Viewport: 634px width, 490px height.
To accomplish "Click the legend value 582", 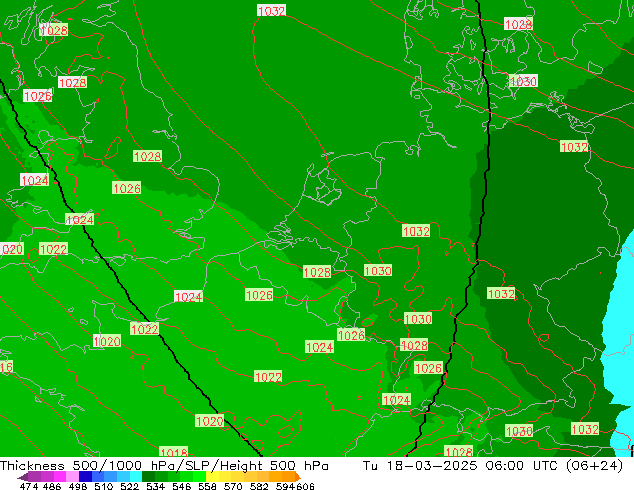I will 259,486.
